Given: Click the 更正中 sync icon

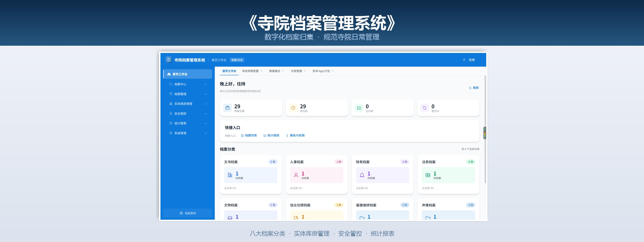Looking at the screenshot, I should (425, 108).
